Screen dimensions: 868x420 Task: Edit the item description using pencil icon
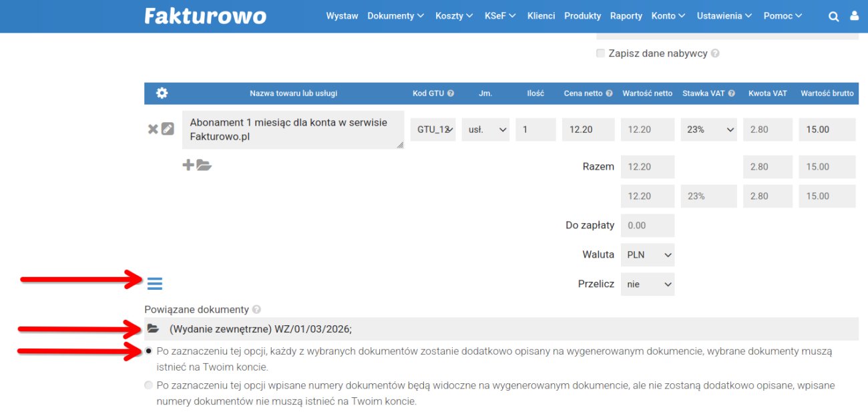[x=167, y=129]
